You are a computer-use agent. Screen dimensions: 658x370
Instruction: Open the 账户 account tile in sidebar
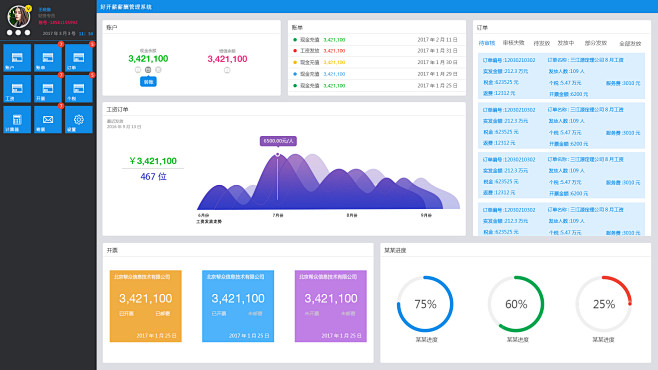pos(17,58)
